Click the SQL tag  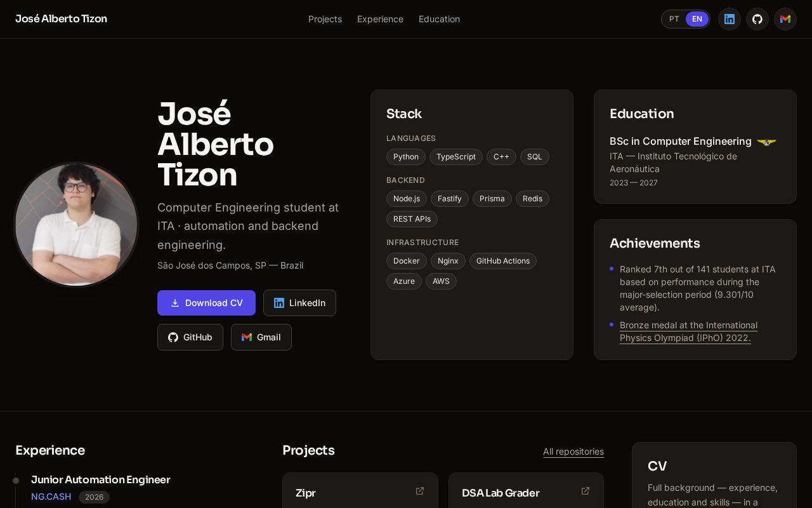(535, 157)
